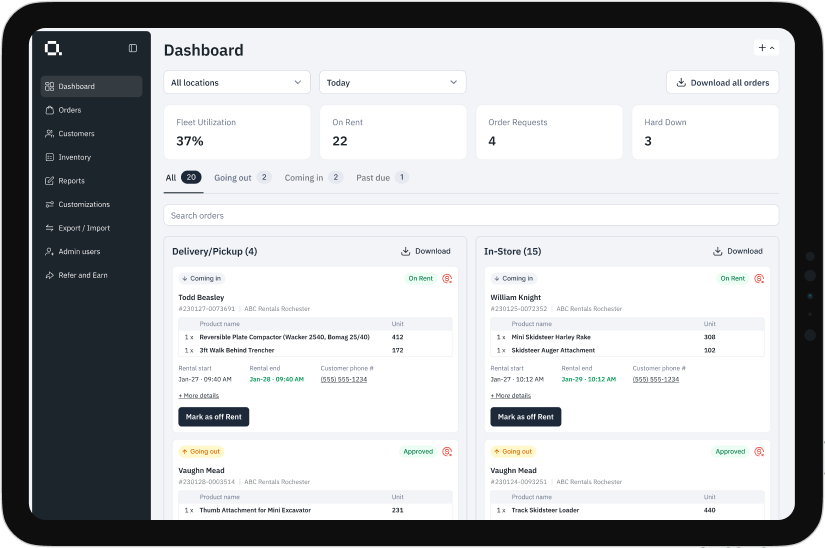
Task: Open Admin users in sidebar
Action: (79, 251)
